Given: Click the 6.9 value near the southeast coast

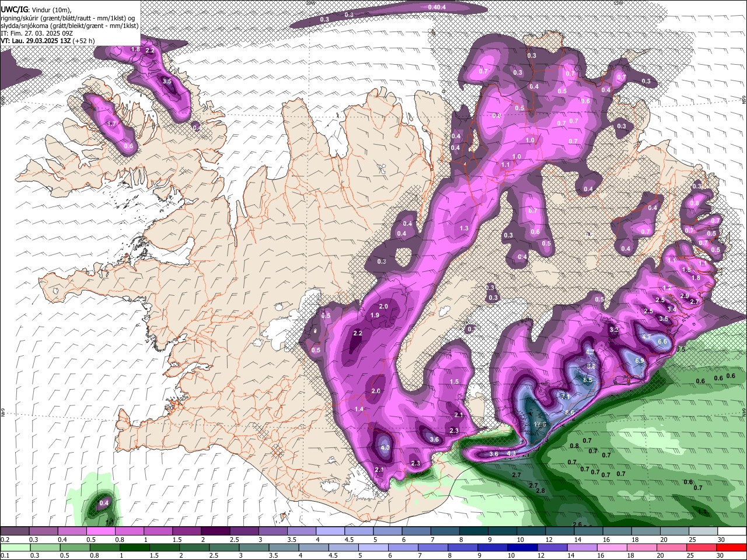Looking at the screenshot, I should [640, 361].
